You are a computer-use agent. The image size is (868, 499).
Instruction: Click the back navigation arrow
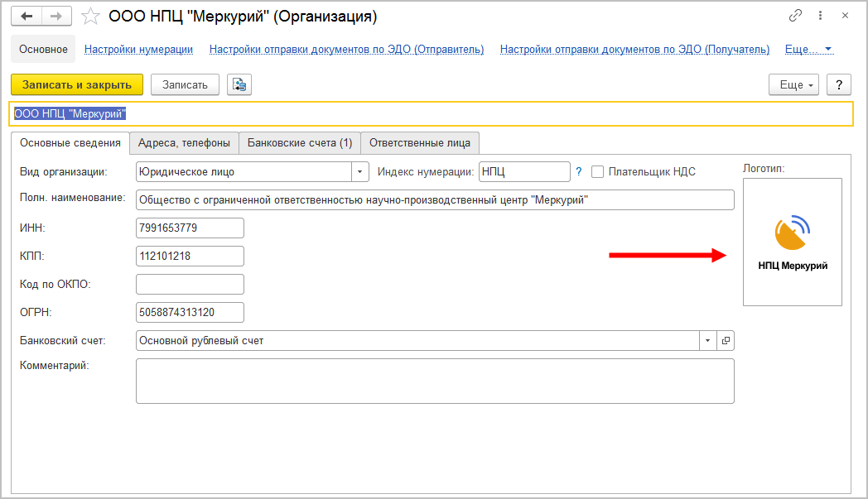click(x=27, y=17)
